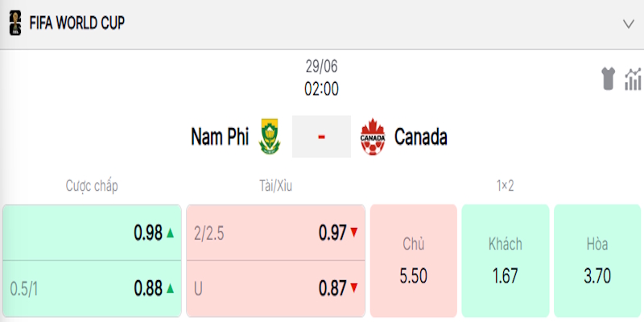
Task: Click the FIFA World Cup trophy icon
Action: coord(15,23)
